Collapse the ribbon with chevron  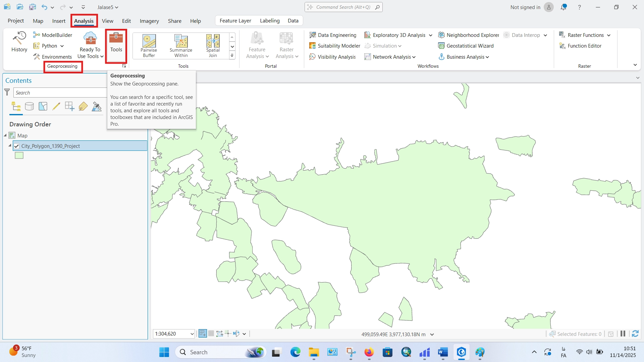pyautogui.click(x=635, y=65)
